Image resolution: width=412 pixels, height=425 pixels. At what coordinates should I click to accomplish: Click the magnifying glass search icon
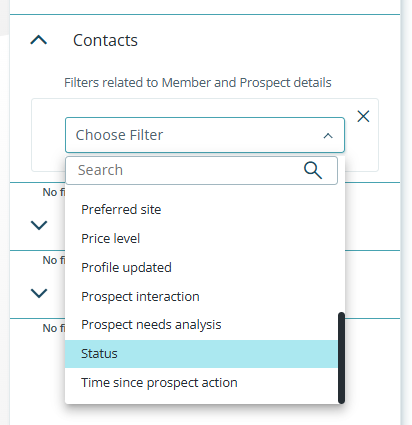[x=313, y=170]
